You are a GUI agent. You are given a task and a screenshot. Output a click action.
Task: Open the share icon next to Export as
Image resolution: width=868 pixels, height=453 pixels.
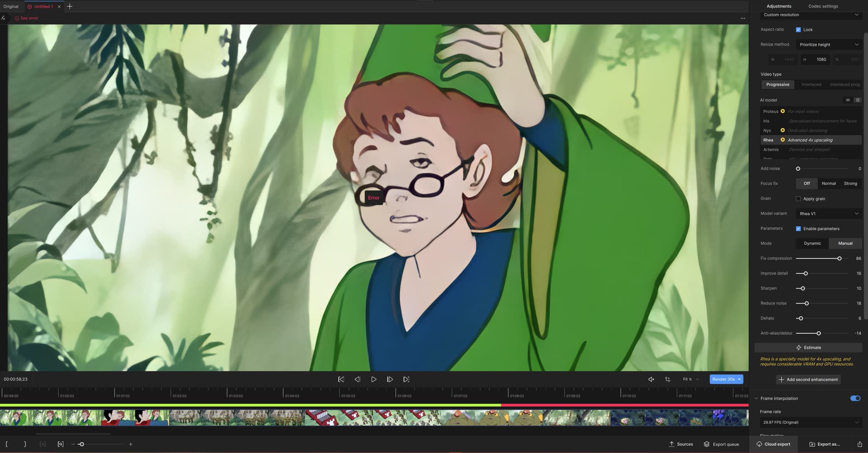(x=859, y=444)
